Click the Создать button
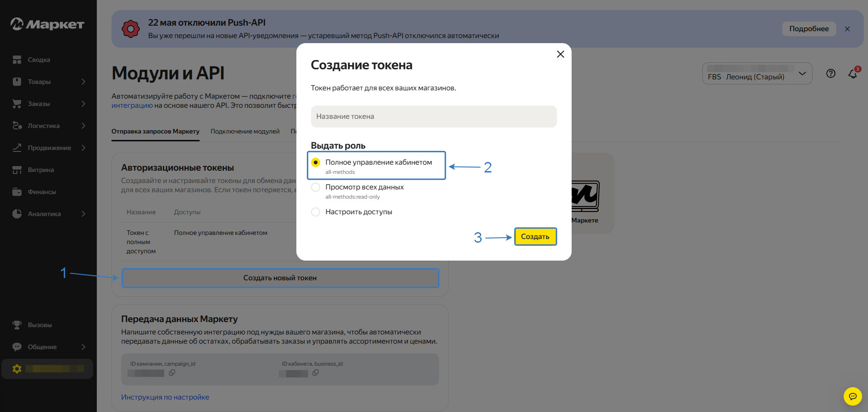This screenshot has width=868, height=412. click(x=535, y=237)
